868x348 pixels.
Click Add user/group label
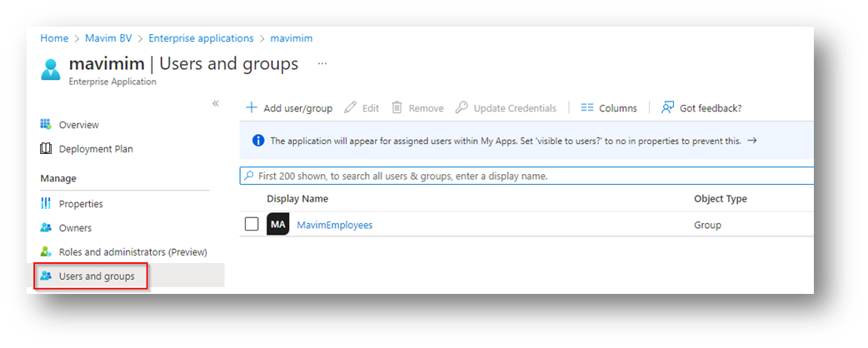[x=298, y=108]
